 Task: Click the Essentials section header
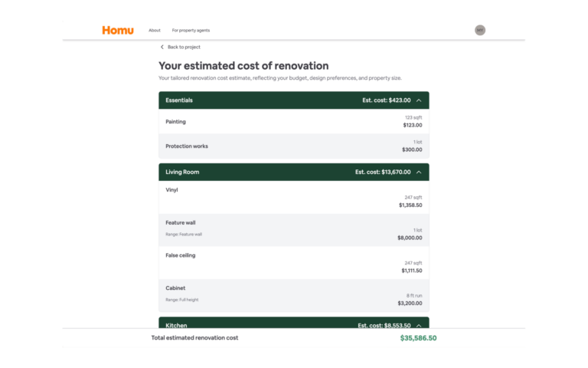pyautogui.click(x=294, y=100)
